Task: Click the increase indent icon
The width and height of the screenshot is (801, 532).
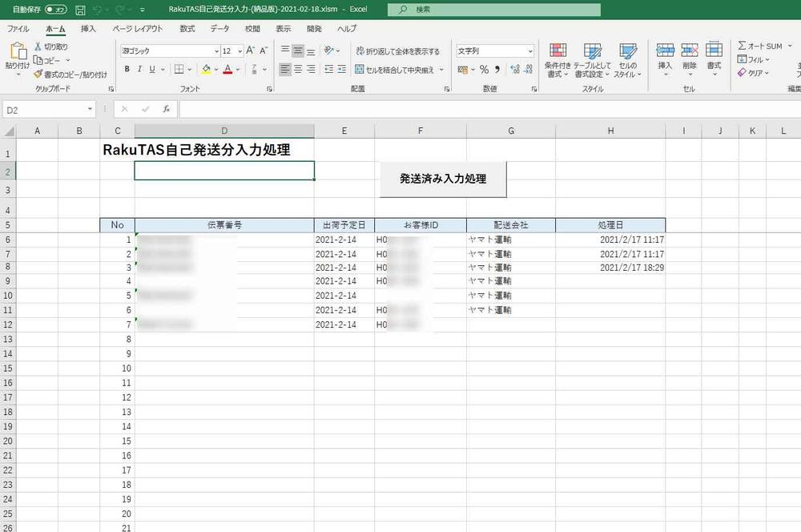Action: tap(341, 69)
